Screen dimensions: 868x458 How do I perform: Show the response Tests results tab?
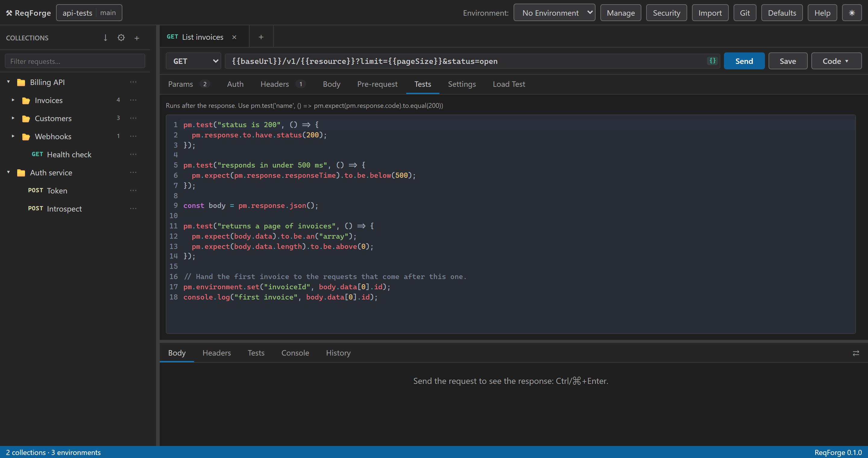click(x=256, y=353)
